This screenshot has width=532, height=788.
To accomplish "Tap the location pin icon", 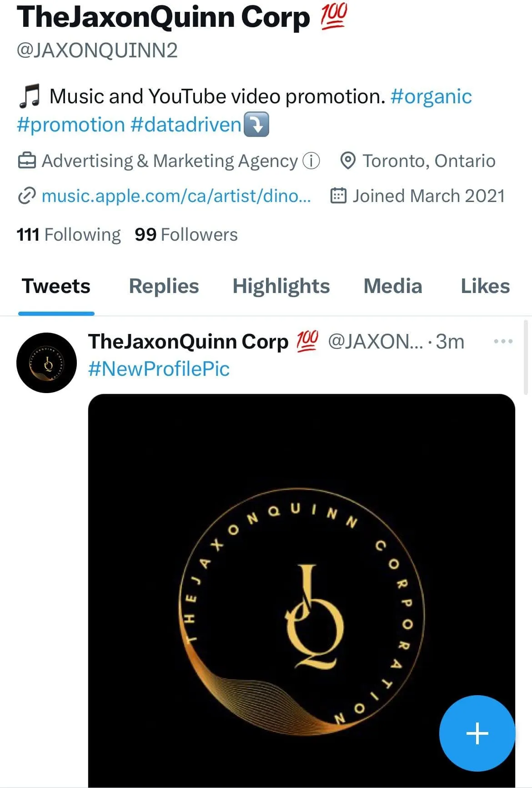I will tap(348, 161).
